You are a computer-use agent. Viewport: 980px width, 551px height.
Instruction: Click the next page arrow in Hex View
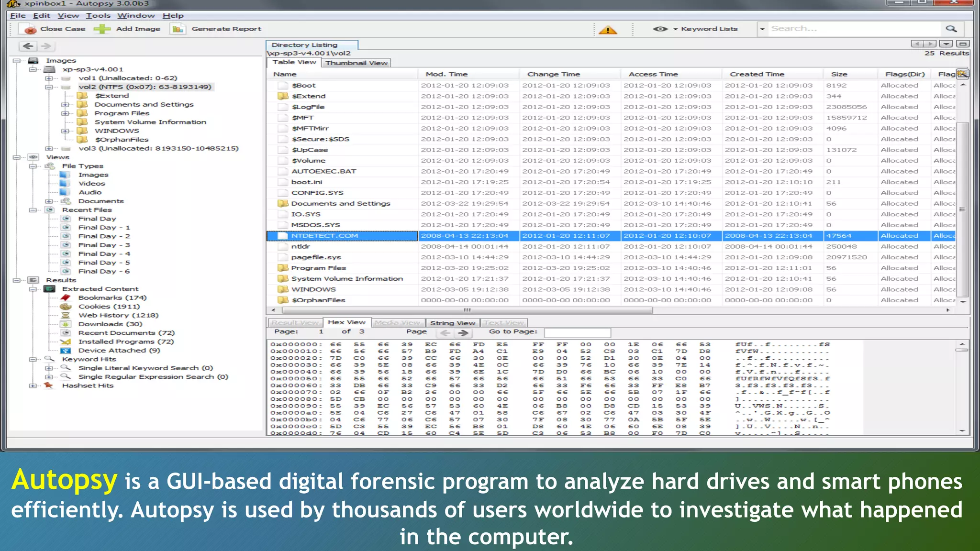(463, 332)
